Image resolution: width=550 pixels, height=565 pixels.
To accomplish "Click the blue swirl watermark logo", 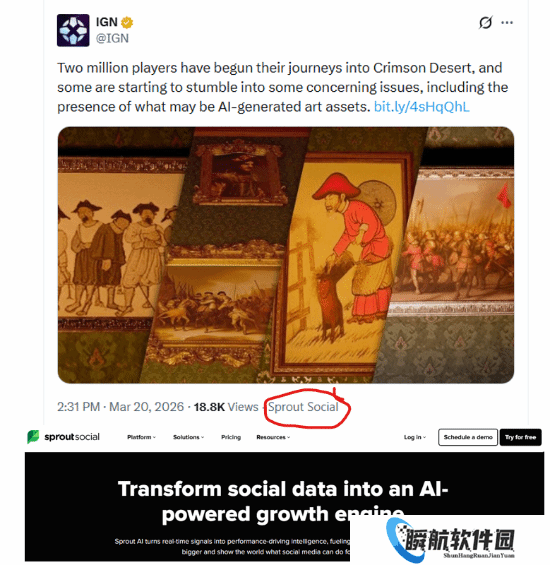I will 400,540.
